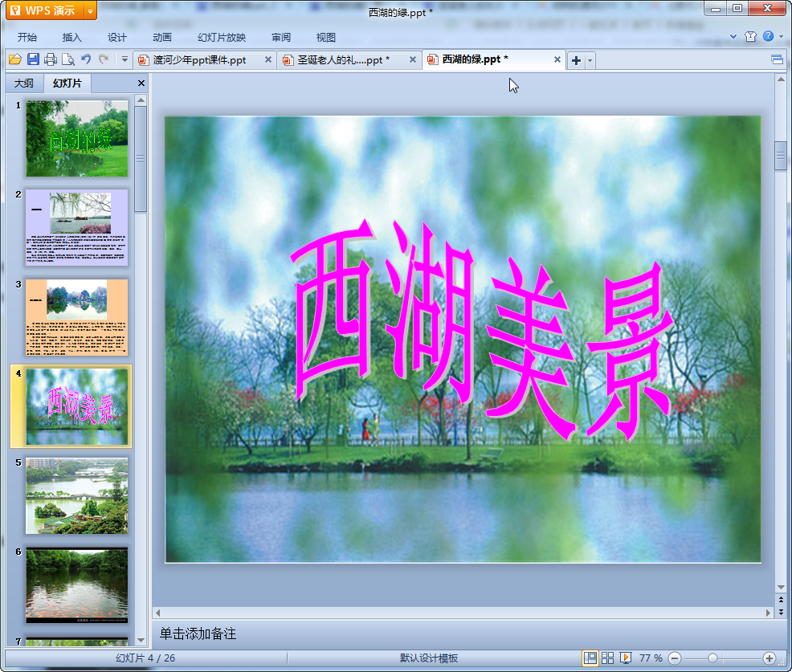792x672 pixels.
Task: Click the thumbnail pane scroll up arrow
Action: point(141,100)
